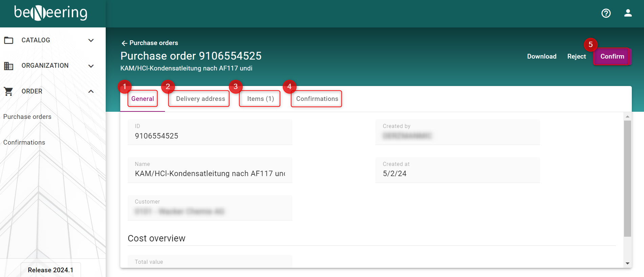Viewport: 644px width, 277px height.
Task: Reject the purchase order
Action: click(x=576, y=57)
